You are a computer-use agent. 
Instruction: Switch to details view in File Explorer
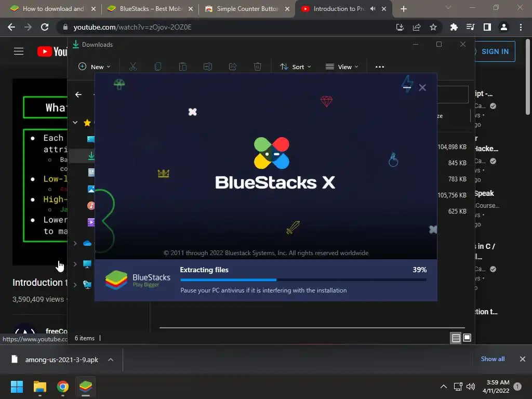tap(456, 338)
